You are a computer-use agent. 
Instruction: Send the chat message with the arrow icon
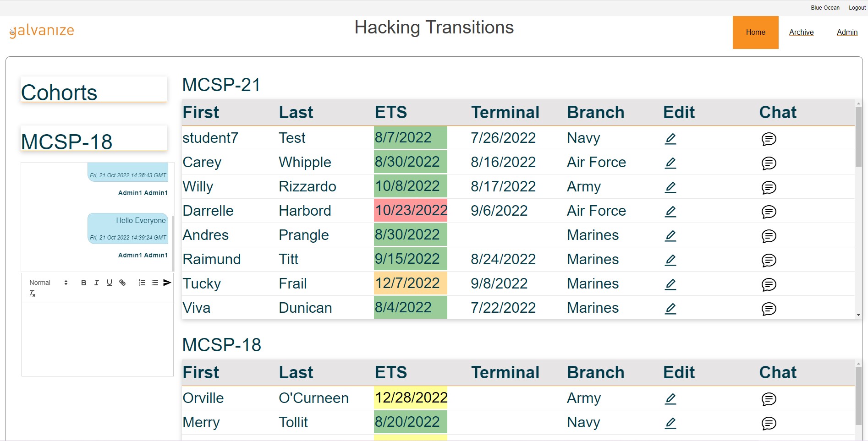[166, 283]
